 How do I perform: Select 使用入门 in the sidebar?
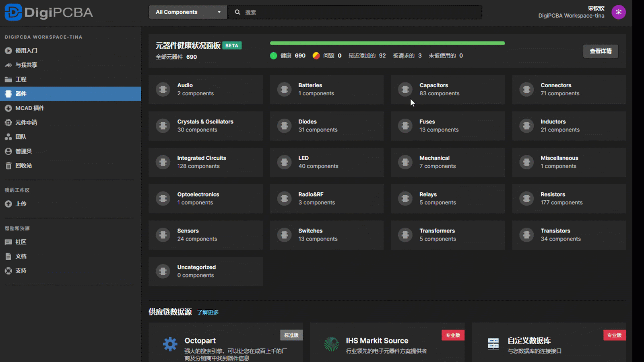tap(70, 51)
